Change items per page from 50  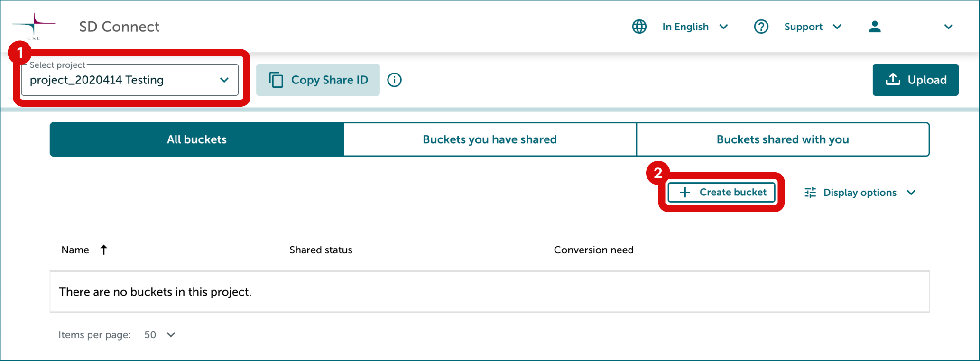point(160,334)
